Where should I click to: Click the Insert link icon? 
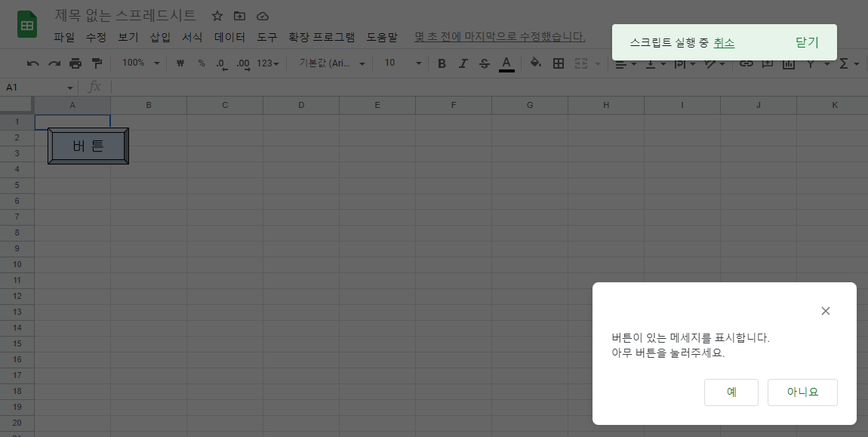tap(746, 63)
